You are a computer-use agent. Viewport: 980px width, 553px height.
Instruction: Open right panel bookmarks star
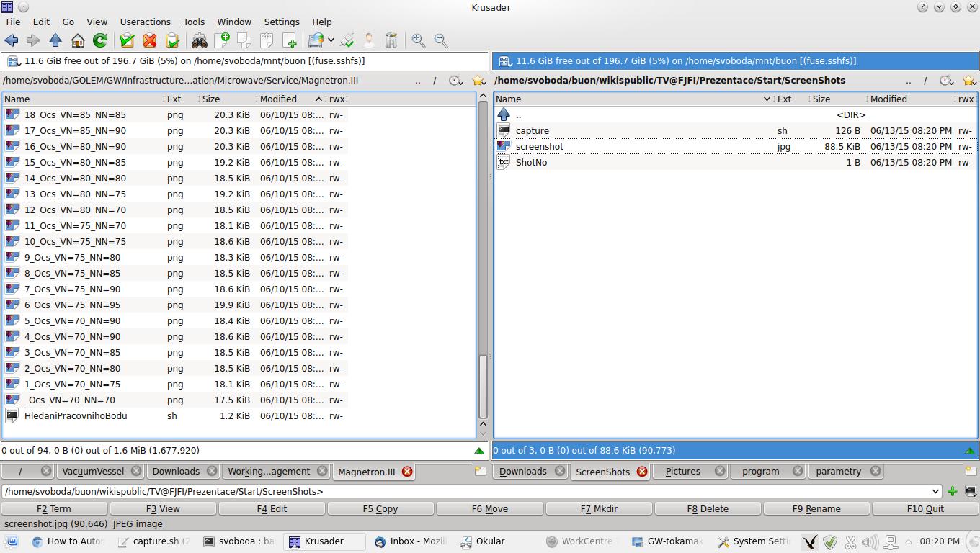coord(969,81)
